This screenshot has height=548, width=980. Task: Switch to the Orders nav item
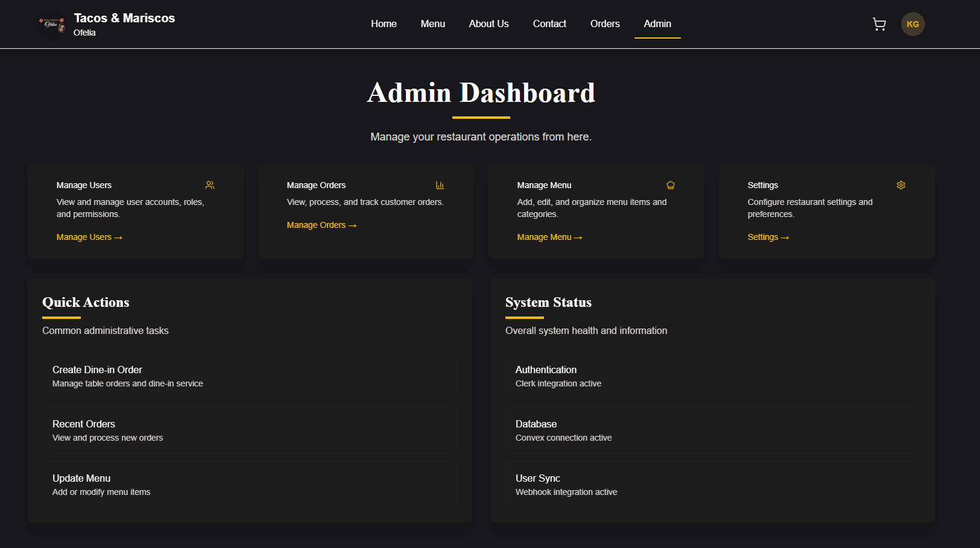(605, 24)
